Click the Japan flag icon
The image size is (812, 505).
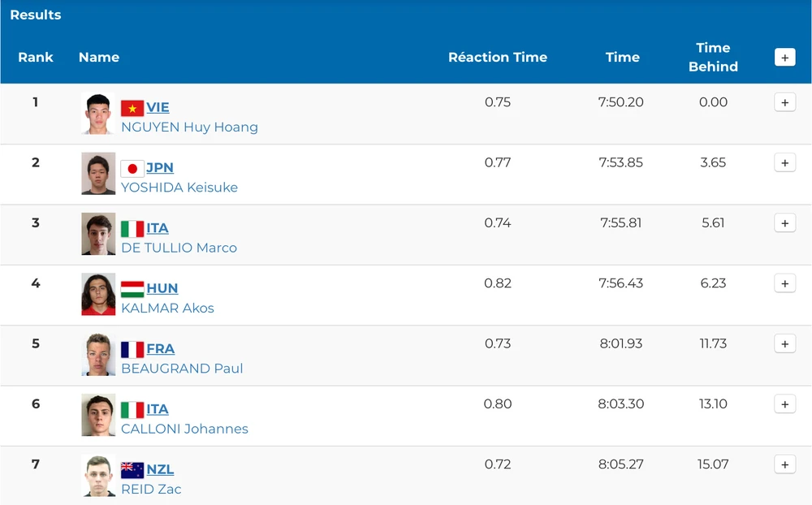point(132,168)
